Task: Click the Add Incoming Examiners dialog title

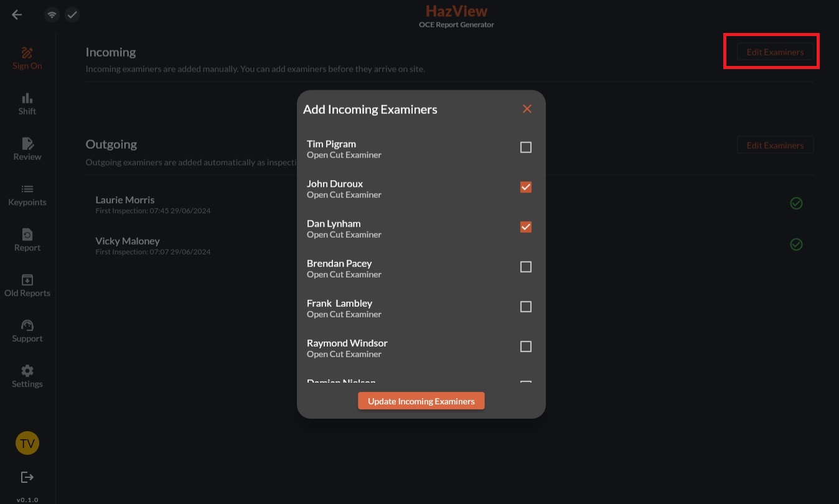Action: 370,110
